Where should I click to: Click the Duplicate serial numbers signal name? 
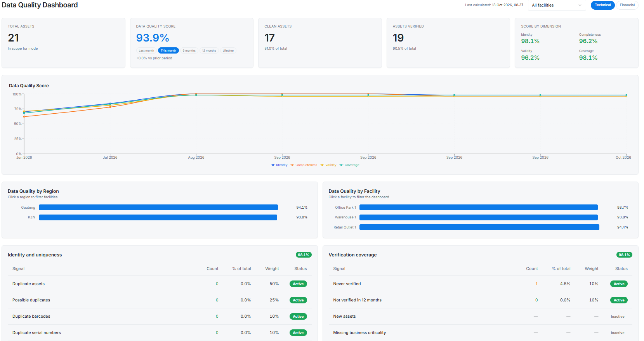pos(36,333)
